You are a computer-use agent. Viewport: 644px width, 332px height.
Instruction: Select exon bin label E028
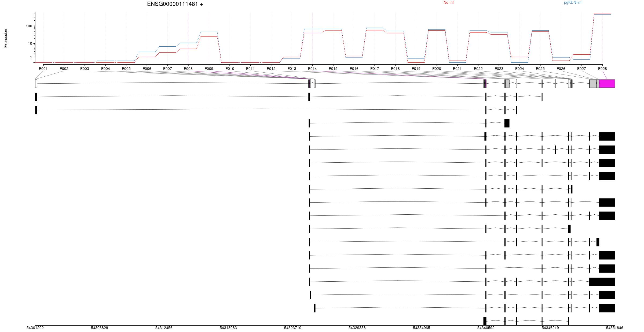pos(602,69)
